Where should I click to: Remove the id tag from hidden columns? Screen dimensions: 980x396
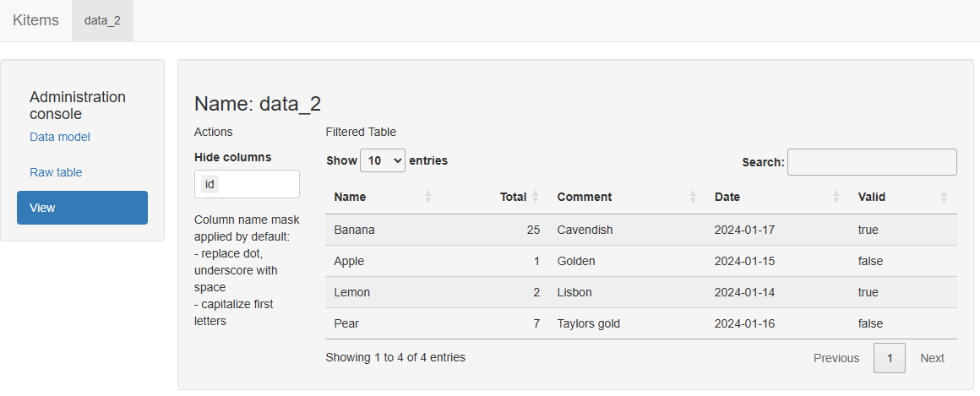pos(210,184)
